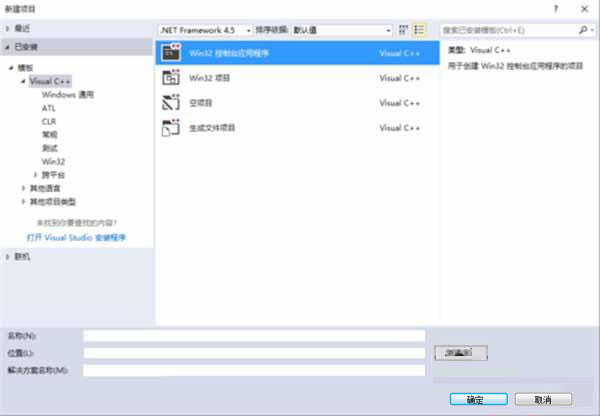Collapse the 已安装 section
The height and width of the screenshot is (416, 600).
7,47
